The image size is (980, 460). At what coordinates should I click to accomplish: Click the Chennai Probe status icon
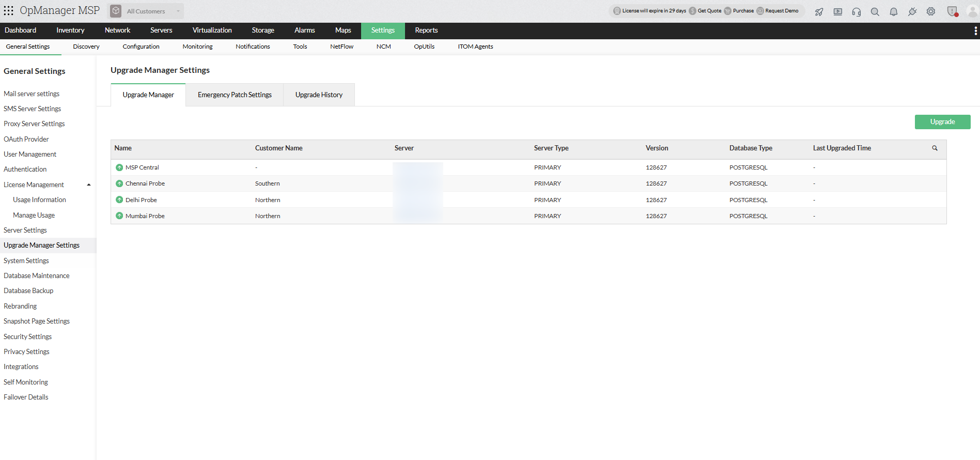coord(119,183)
